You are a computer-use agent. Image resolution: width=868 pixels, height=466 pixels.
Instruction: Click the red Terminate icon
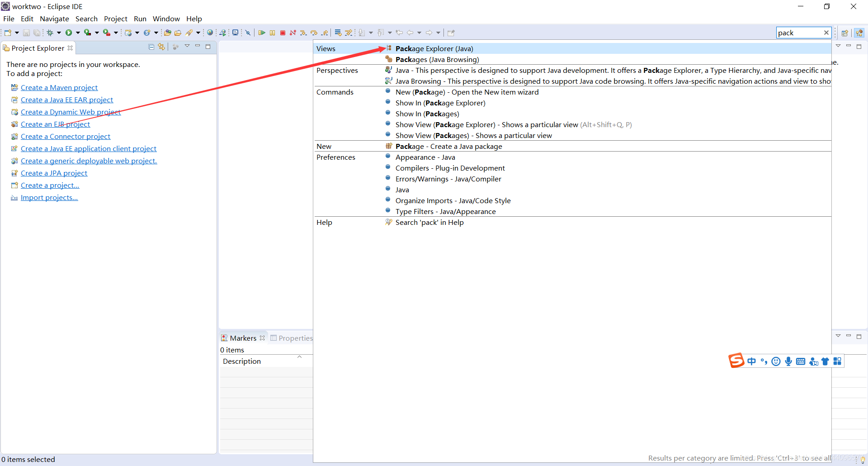(x=283, y=33)
